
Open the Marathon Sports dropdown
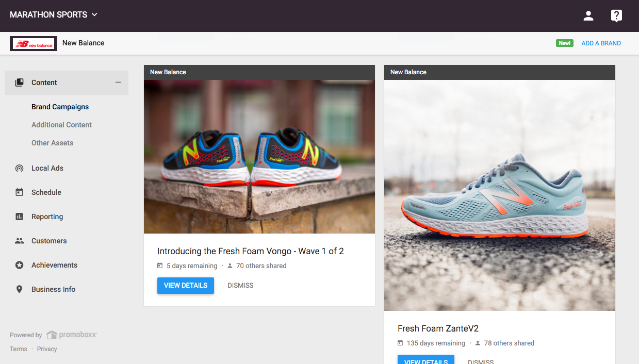click(54, 15)
